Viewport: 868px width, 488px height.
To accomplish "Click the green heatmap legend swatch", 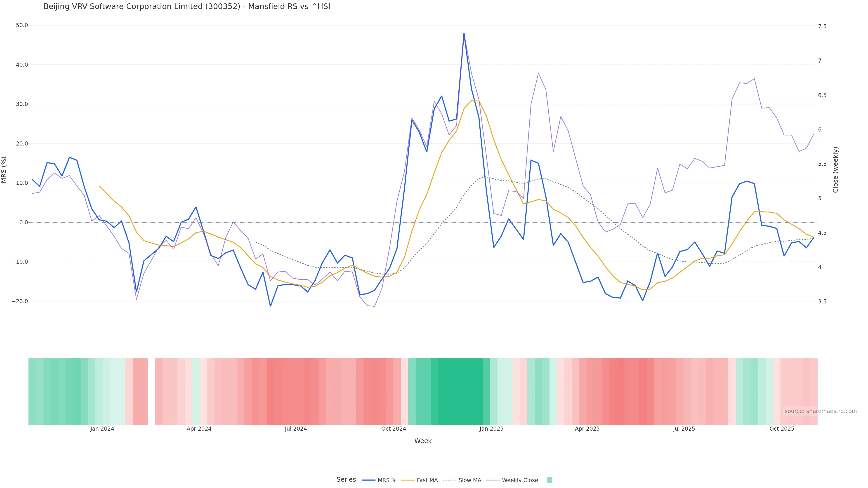I will [549, 480].
